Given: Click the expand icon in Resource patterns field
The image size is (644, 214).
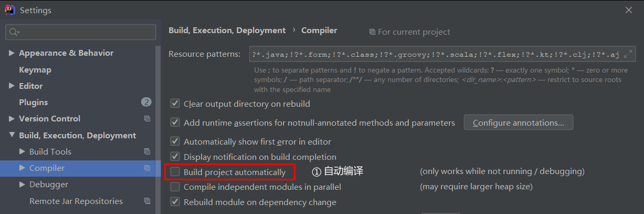Looking at the screenshot, I should tap(628, 54).
